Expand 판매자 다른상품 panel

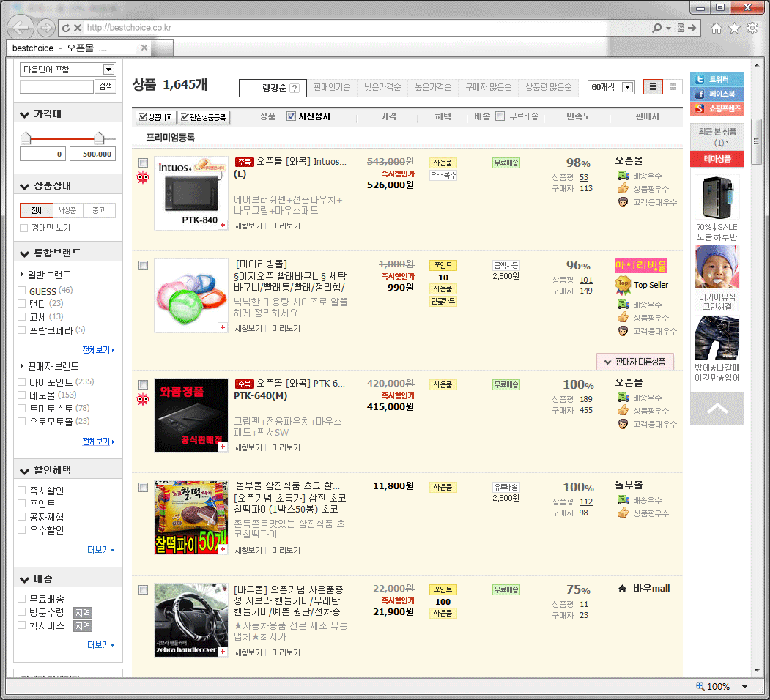click(x=635, y=362)
